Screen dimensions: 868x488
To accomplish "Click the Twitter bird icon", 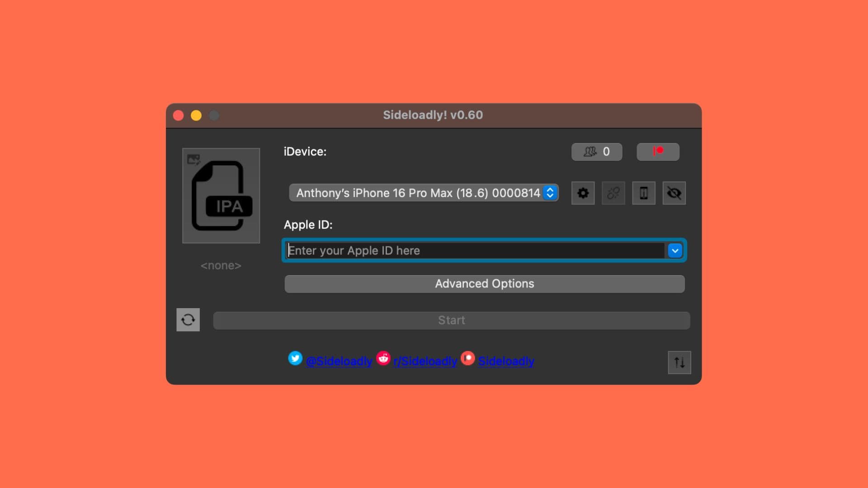I will coord(295,358).
